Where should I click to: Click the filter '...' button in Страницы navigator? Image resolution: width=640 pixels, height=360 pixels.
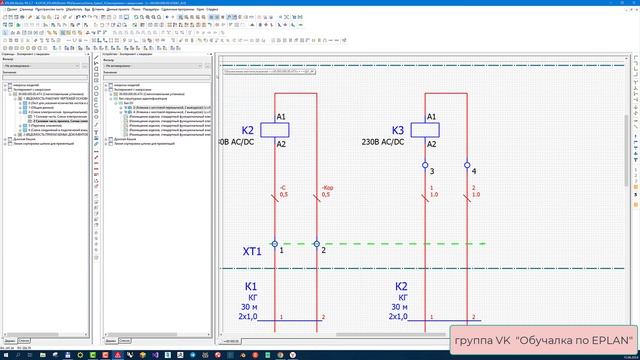[x=85, y=66]
